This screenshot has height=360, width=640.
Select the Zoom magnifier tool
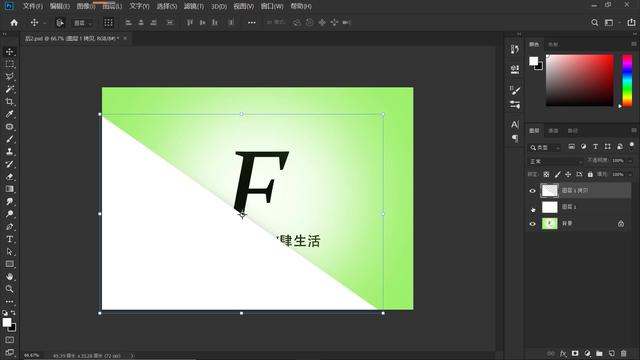pyautogui.click(x=9, y=289)
